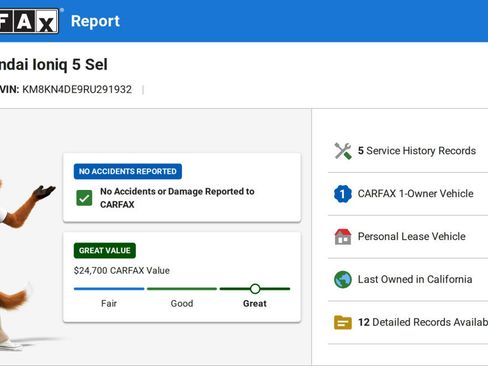This screenshot has width=488, height=366.
Task: Click the $24,700 CARFAX Value text
Action: [122, 270]
